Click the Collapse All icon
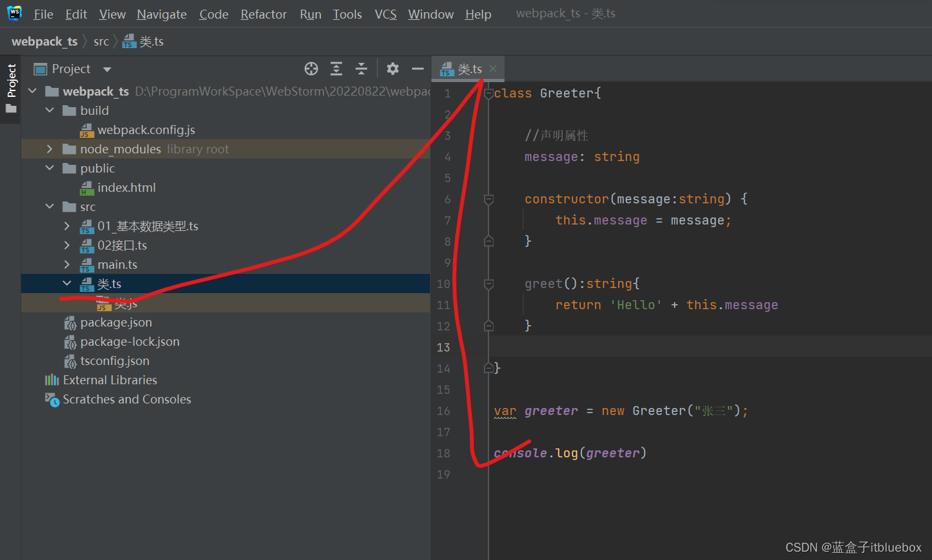This screenshot has width=932, height=560. point(361,69)
